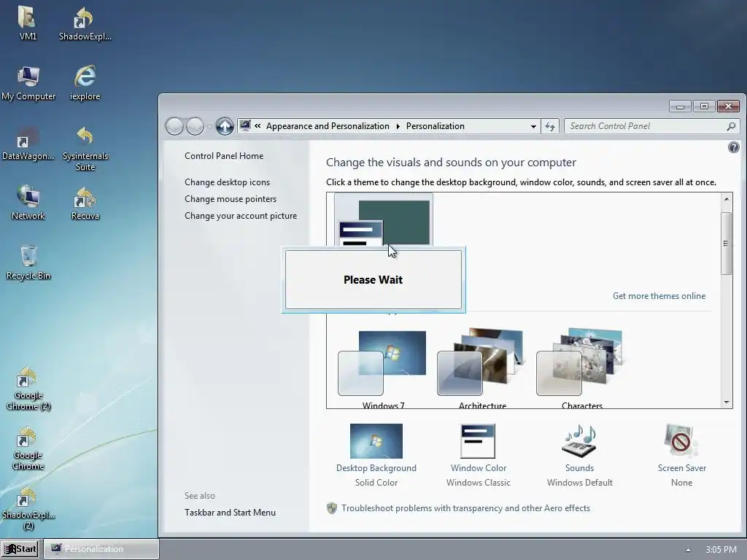This screenshot has height=560, width=747.
Task: Focus the Search Control Panel field
Action: click(651, 126)
